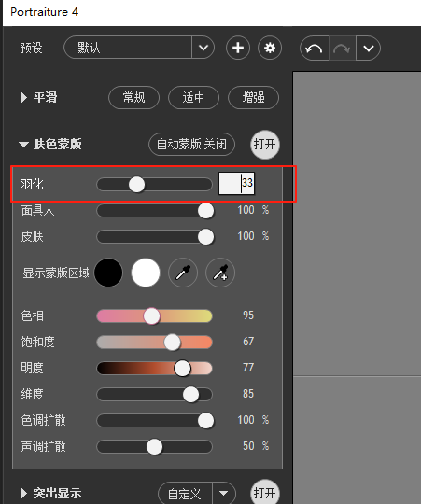Click the add preset plus icon
This screenshot has height=504, width=421.
tap(238, 48)
